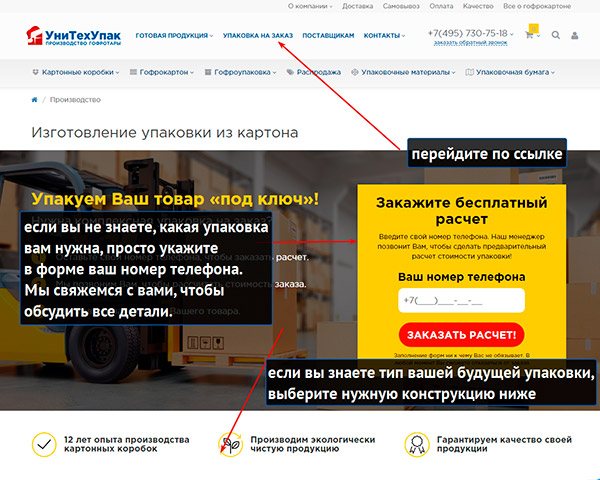Click the search magnifier icon
Screen dimensions: 600x480
pos(556,35)
